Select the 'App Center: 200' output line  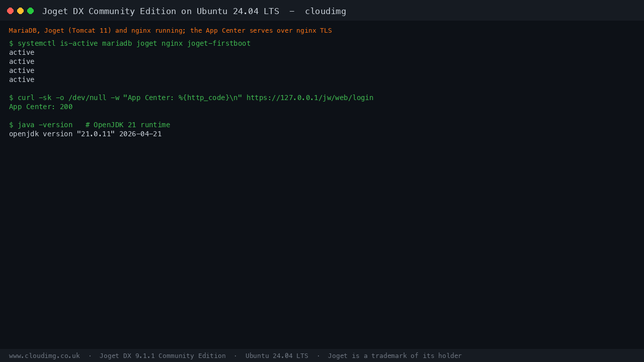pyautogui.click(x=41, y=107)
